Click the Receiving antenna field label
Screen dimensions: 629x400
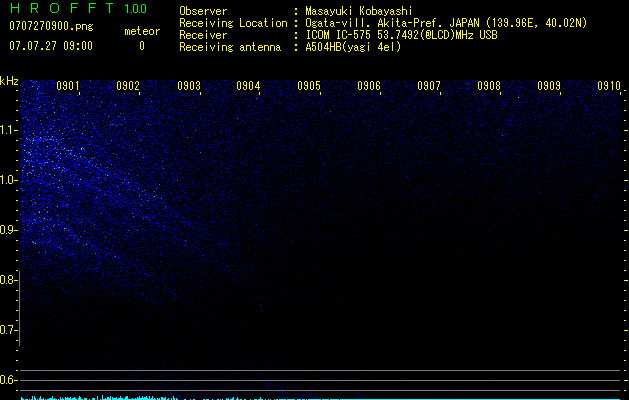(230, 47)
